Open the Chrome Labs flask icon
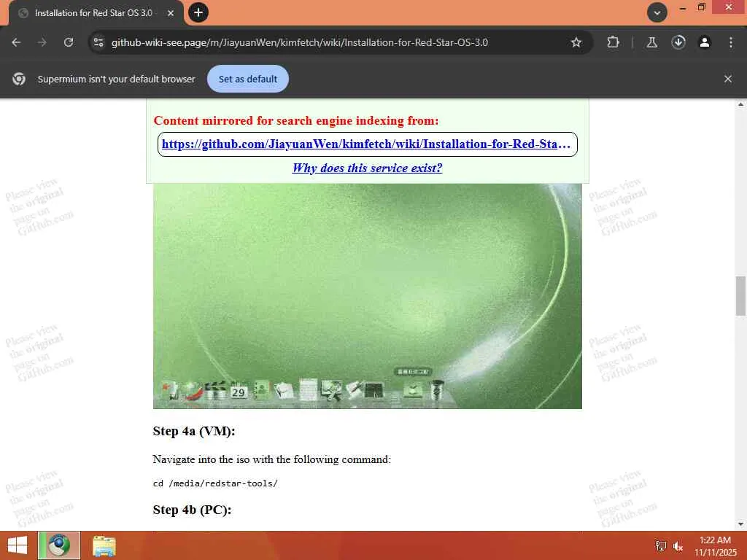Screen dimensions: 747x560 651,42
